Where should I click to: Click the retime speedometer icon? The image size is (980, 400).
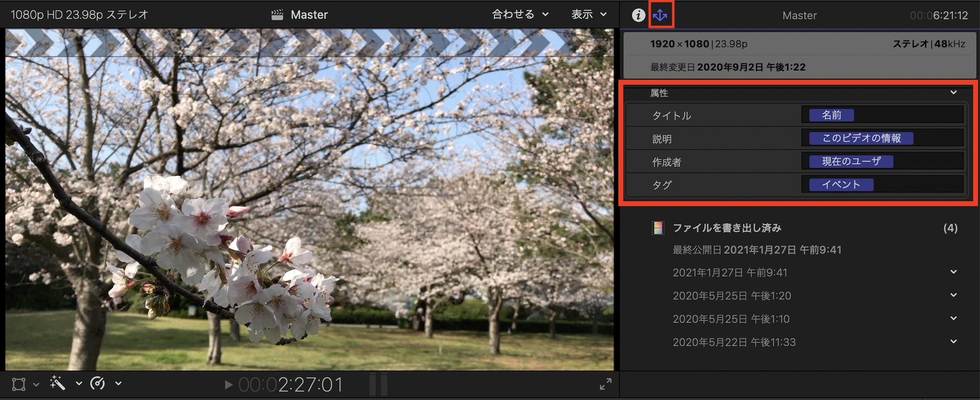[x=98, y=383]
